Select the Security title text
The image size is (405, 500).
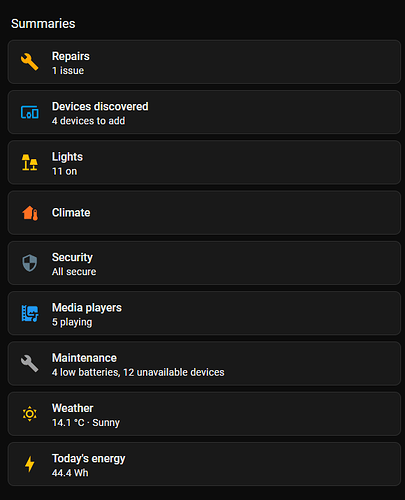[x=72, y=257]
